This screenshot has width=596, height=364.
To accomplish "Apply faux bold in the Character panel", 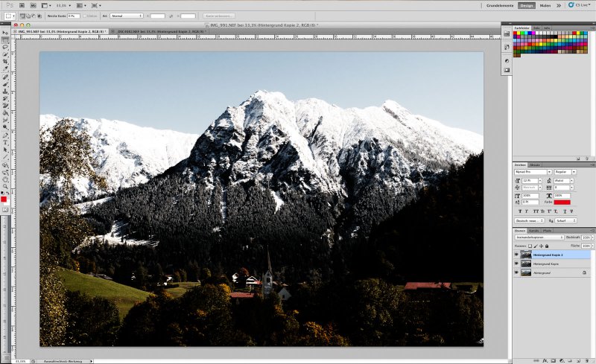I will coord(519,211).
